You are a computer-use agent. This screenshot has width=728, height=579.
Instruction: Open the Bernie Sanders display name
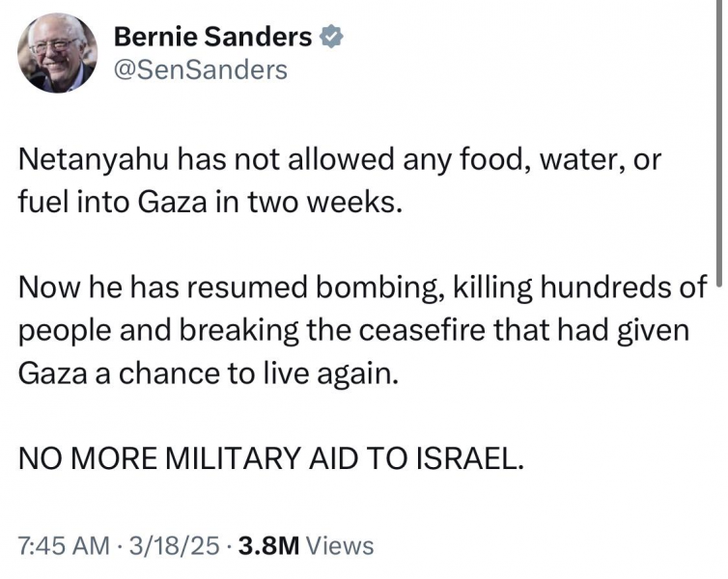[x=212, y=37]
